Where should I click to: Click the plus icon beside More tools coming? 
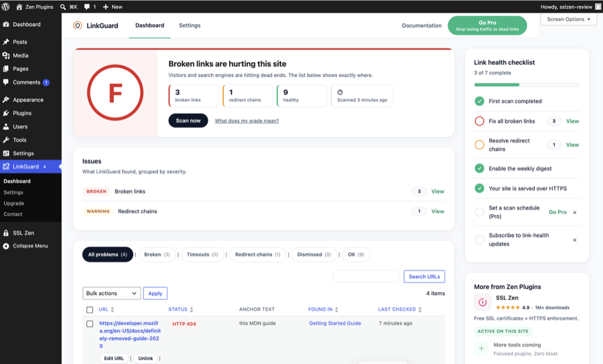[x=481, y=348]
